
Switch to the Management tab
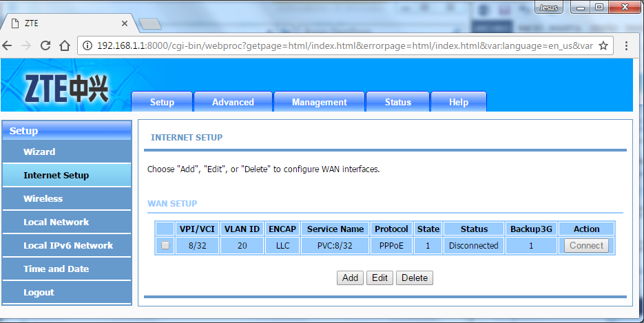(x=319, y=102)
